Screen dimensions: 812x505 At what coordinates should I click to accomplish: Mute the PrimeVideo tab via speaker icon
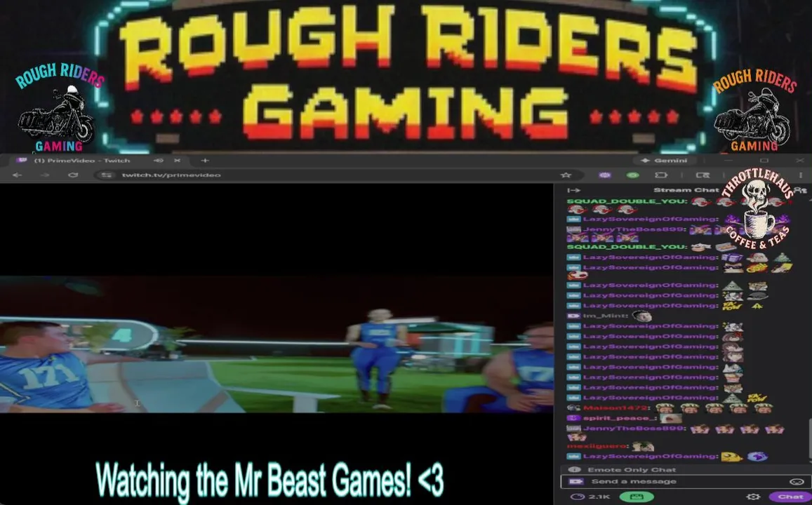pos(159,161)
